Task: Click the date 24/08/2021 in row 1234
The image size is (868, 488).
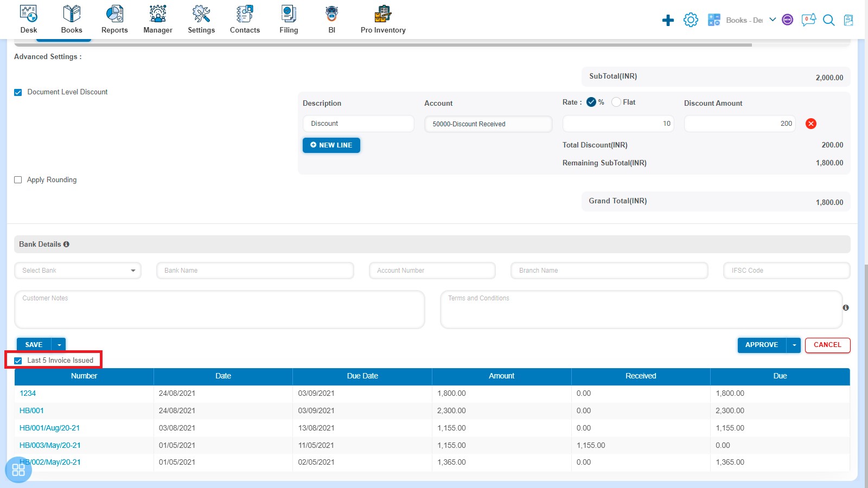Action: coord(177,393)
